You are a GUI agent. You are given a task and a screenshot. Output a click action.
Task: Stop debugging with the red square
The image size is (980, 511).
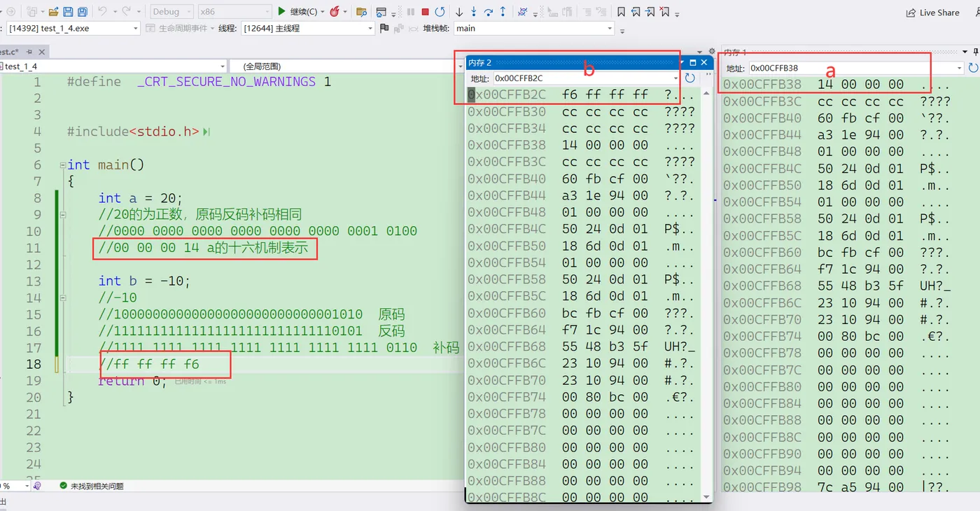425,12
